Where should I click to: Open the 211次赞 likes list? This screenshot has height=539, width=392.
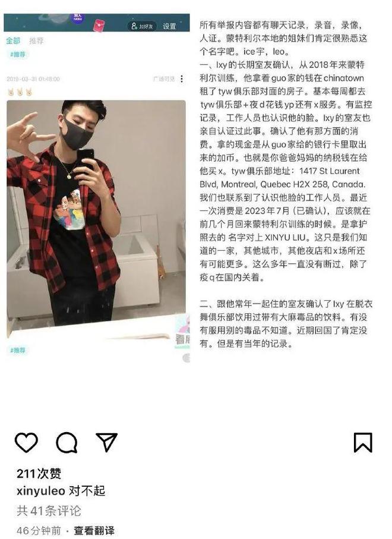pyautogui.click(x=39, y=474)
